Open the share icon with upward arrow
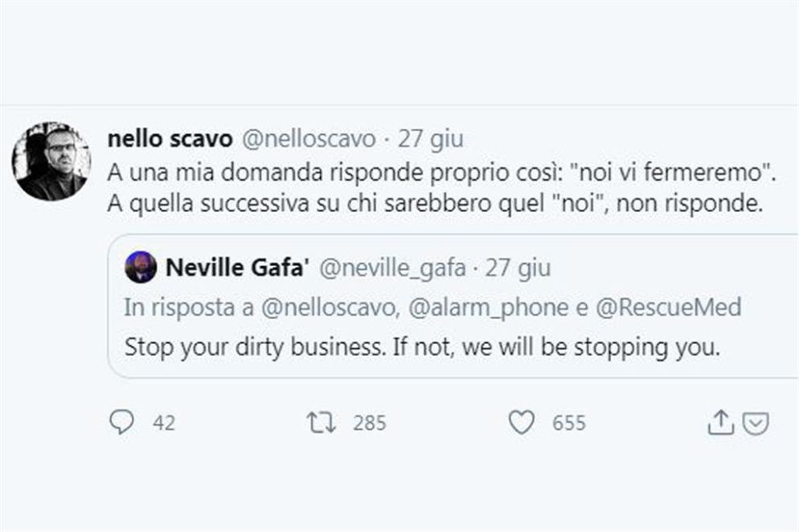Image resolution: width=799 pixels, height=532 pixels. [x=722, y=420]
